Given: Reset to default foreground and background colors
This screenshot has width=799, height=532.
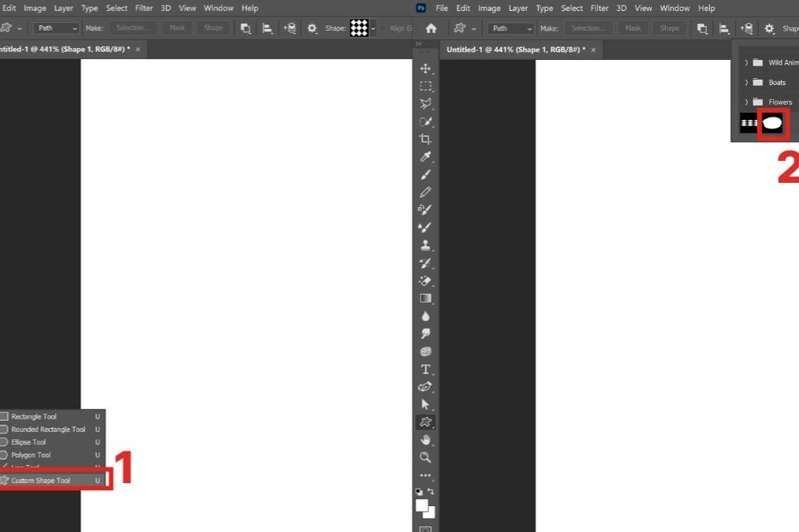Looking at the screenshot, I should click(420, 492).
